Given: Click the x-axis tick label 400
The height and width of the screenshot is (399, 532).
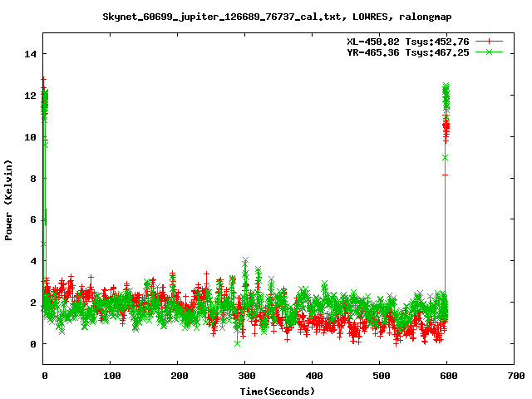Looking at the screenshot, I should (x=314, y=376).
